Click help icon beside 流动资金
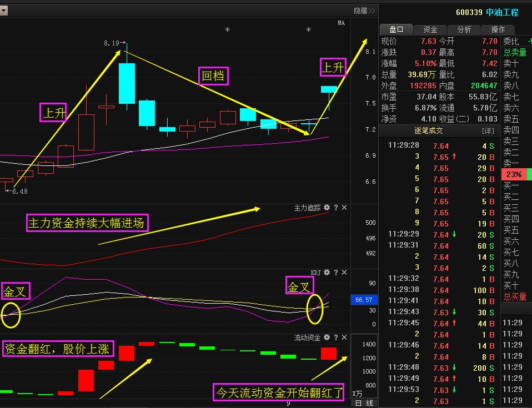Image resolution: width=532 pixels, height=408 pixels. coord(335,338)
